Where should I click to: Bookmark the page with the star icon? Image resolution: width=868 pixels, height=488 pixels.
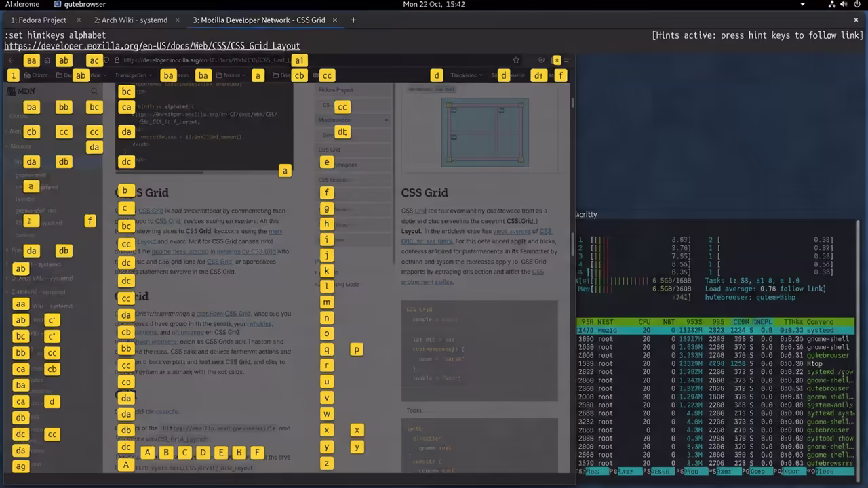pos(516,60)
